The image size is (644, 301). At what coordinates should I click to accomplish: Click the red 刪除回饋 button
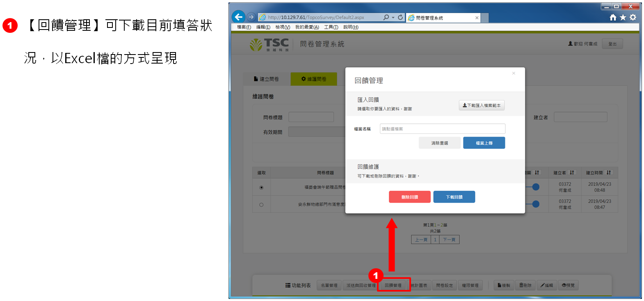pos(409,197)
